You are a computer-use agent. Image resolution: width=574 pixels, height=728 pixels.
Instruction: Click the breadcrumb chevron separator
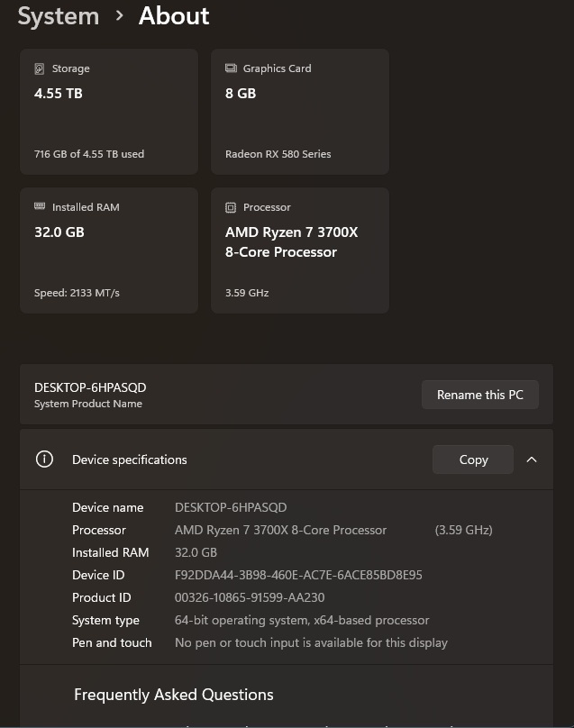[x=119, y=16]
